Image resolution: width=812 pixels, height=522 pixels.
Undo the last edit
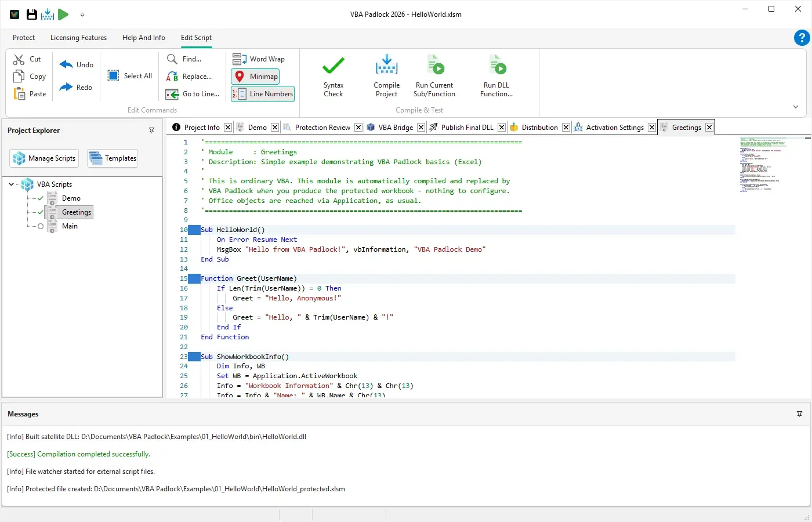77,65
